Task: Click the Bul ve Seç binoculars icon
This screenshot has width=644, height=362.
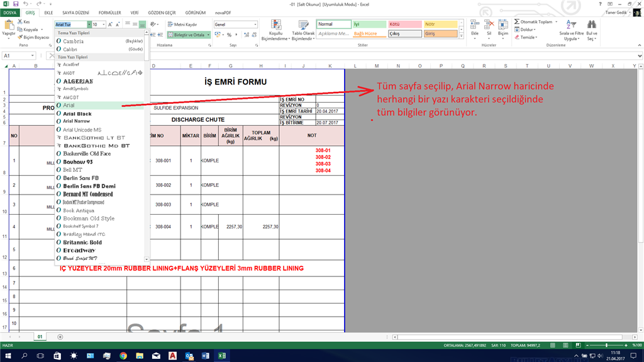Action: [591, 25]
